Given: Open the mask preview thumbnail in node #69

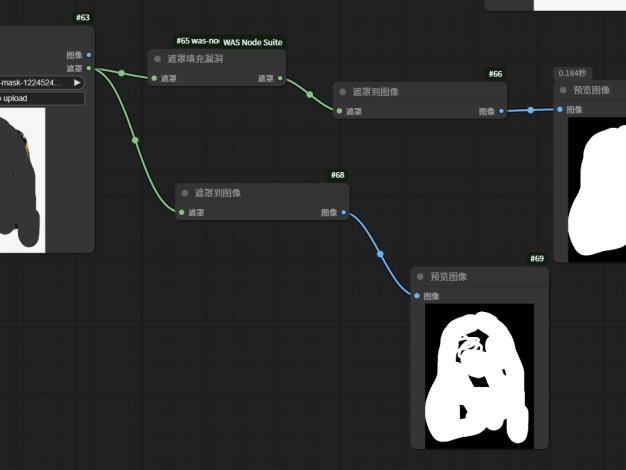Looking at the screenshot, I should click(x=479, y=376).
